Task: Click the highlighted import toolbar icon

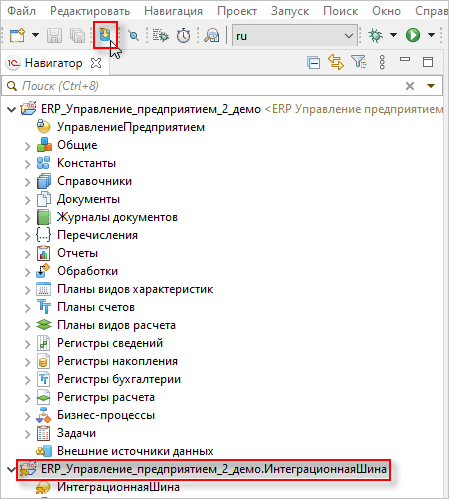Action: (105, 34)
